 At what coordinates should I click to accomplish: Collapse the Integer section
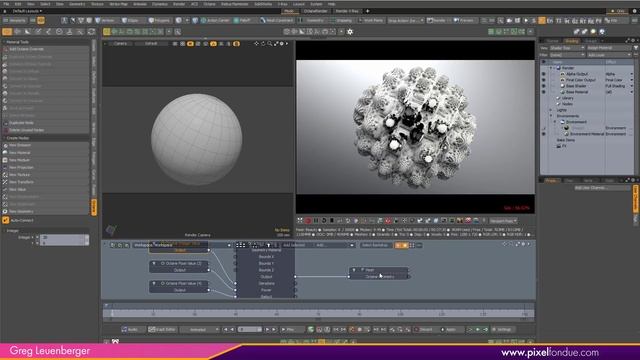[x=4, y=231]
